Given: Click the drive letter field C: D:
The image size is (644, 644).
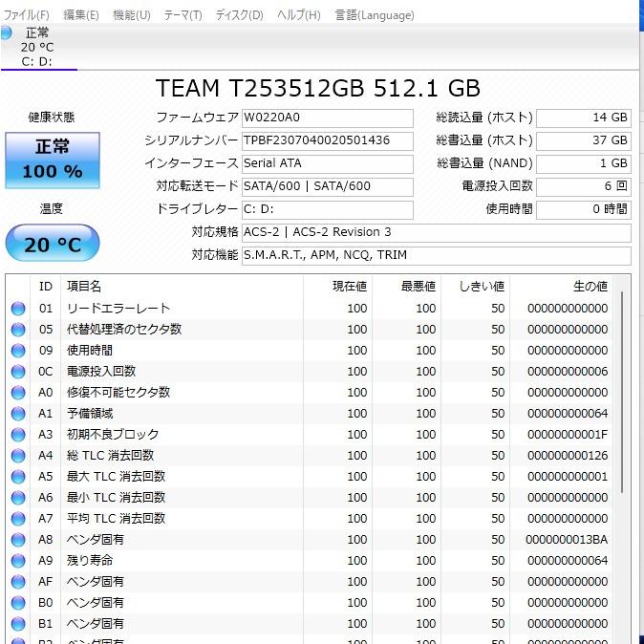Looking at the screenshot, I should point(328,210).
